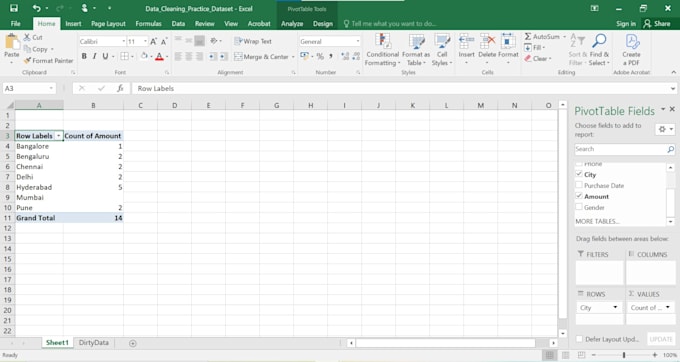The image size is (680, 362).
Task: Click the Format cells icon
Action: [x=508, y=42]
